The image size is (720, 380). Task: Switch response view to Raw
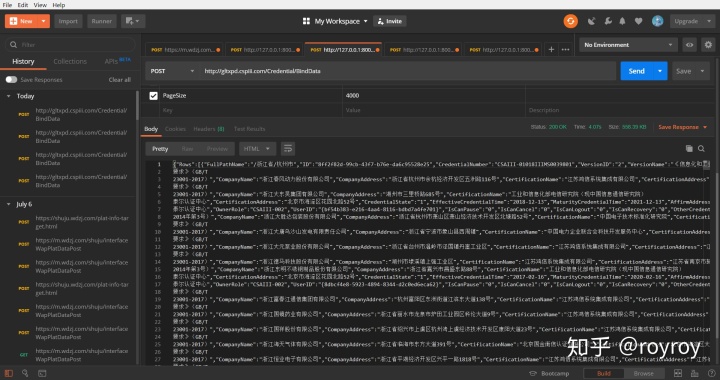tap(187, 149)
